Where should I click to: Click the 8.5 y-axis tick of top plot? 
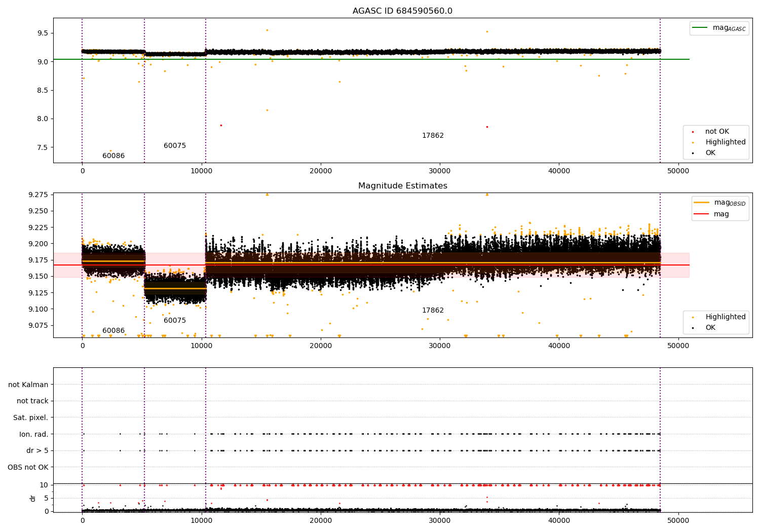(x=43, y=90)
